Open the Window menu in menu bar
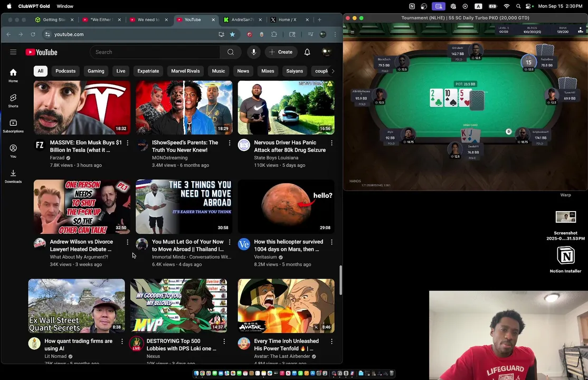 [x=65, y=6]
